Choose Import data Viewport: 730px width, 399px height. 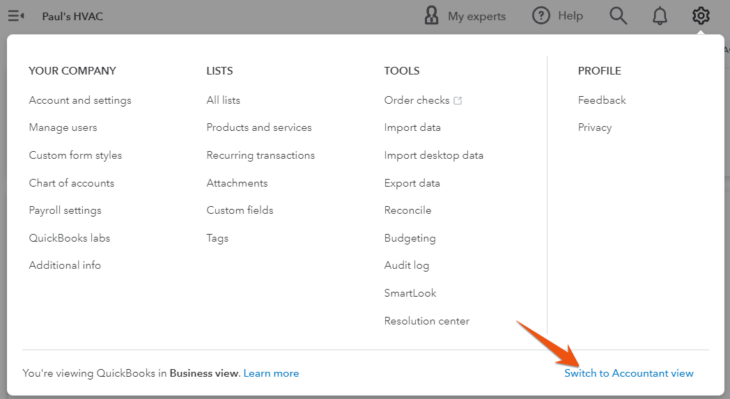(x=412, y=128)
